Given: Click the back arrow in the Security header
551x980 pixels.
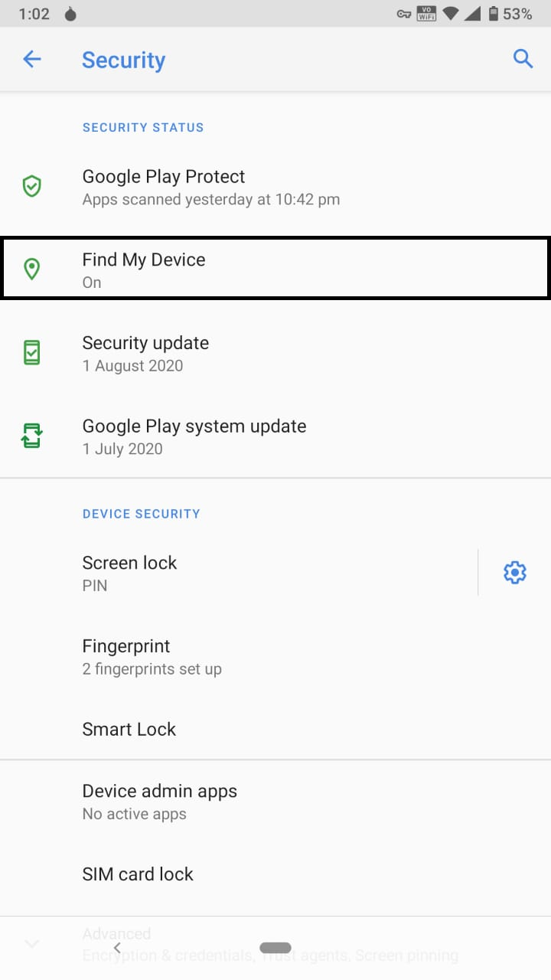Looking at the screenshot, I should coord(31,58).
